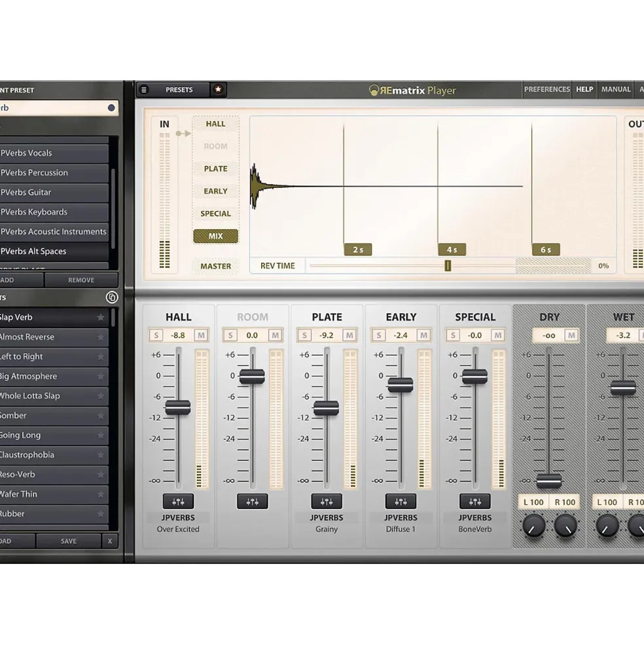This screenshot has height=645, width=644.
Task: Favorite the Wafer Thin preset star
Action: (100, 494)
